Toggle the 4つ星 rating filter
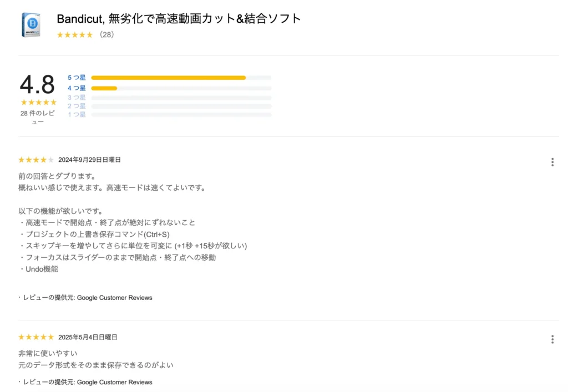The height and width of the screenshot is (392, 568). pos(75,88)
